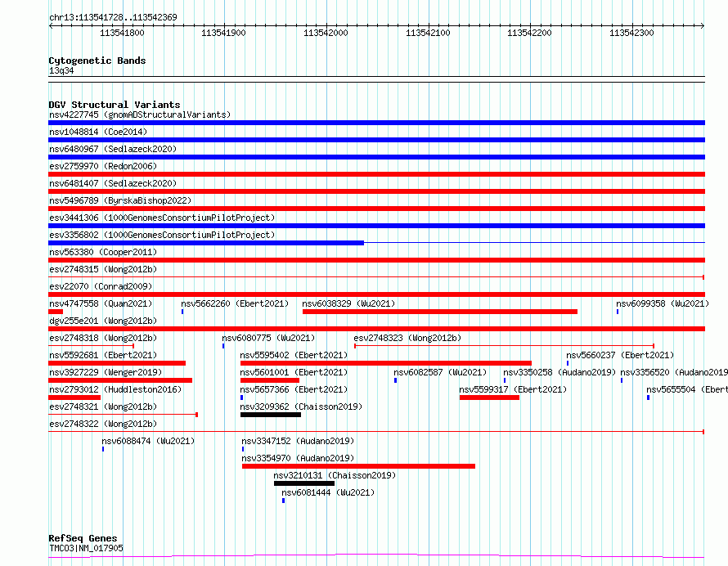
Task: Select nsv3356520 (Audano2019) label
Action: pos(674,372)
